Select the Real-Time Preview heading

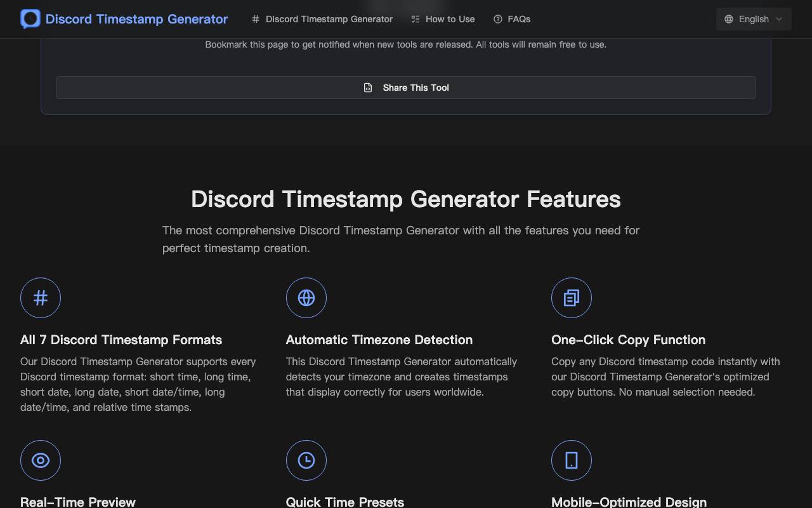coord(78,502)
